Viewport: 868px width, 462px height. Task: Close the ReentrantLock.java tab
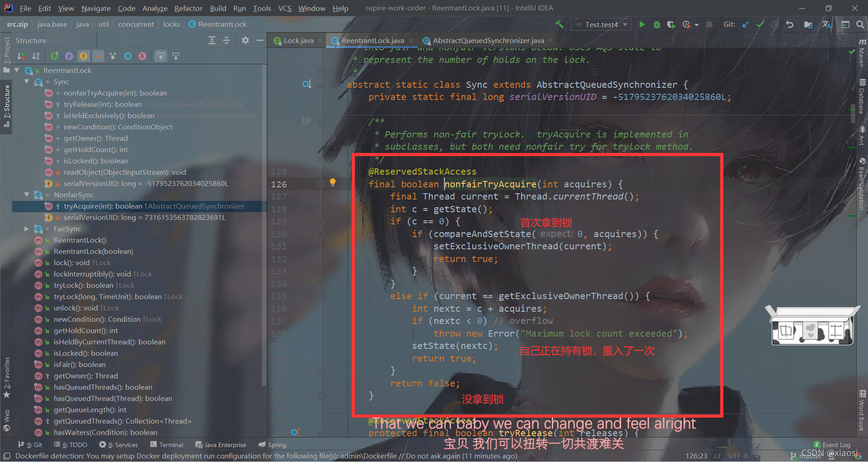(x=411, y=41)
